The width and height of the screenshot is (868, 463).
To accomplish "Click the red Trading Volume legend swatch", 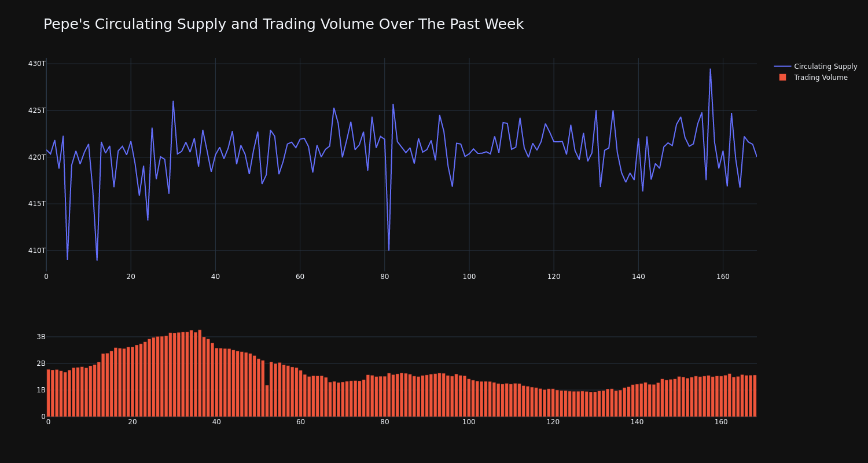I will click(x=782, y=78).
